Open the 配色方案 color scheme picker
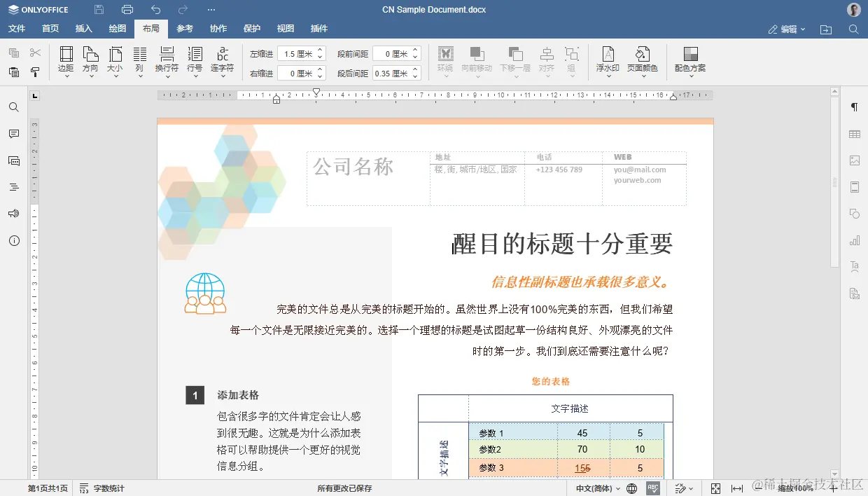Screen dimensions: 868x496 pos(692,61)
